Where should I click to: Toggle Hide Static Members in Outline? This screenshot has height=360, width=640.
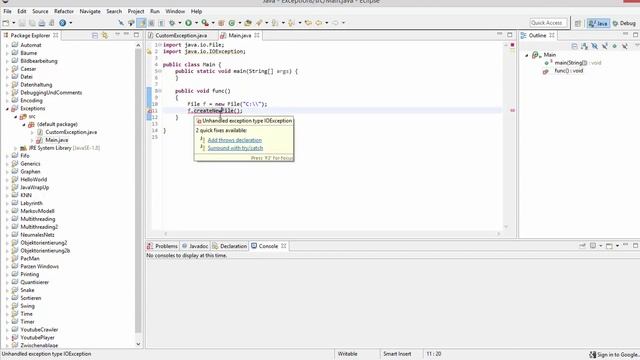(x=604, y=46)
